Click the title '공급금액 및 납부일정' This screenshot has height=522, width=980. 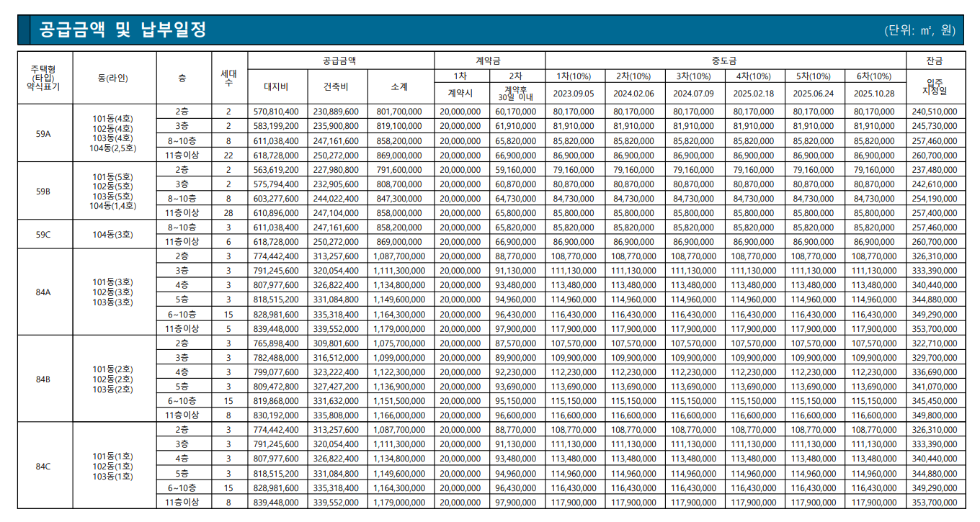click(x=123, y=30)
